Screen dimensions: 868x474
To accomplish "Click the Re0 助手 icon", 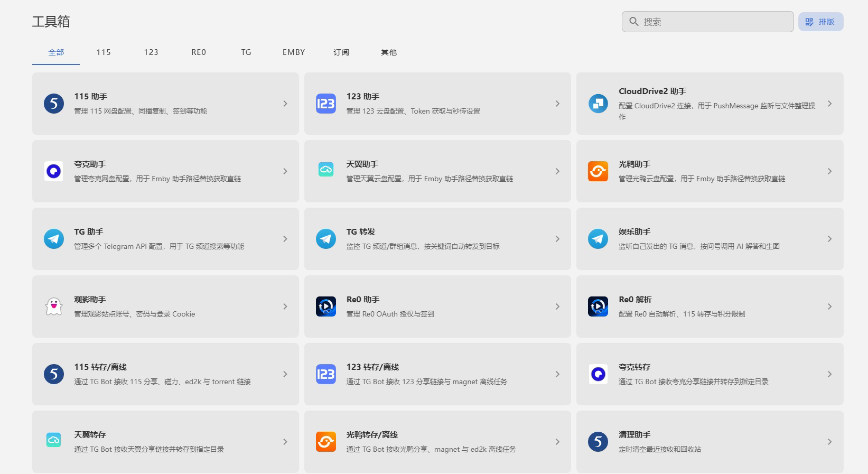I will click(x=326, y=306).
